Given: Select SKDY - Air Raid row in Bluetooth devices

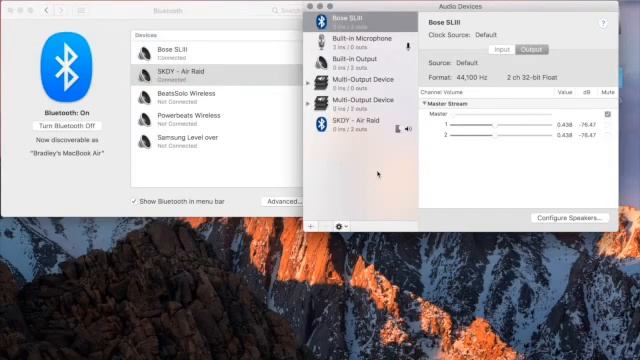Looking at the screenshot, I should 217,75.
